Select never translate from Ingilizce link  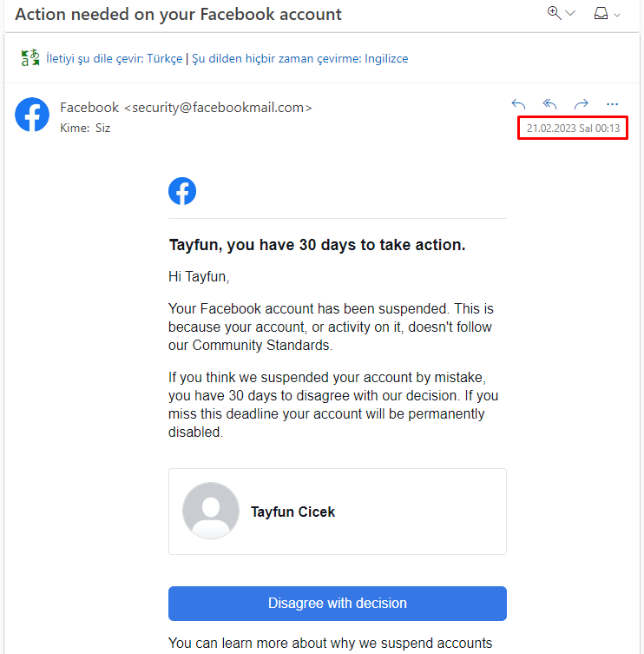[299, 58]
